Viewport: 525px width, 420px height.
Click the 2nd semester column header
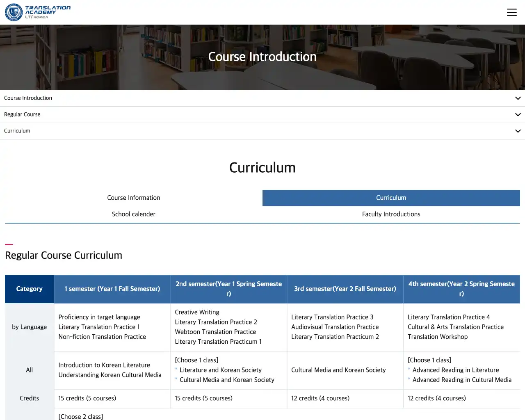coord(228,289)
